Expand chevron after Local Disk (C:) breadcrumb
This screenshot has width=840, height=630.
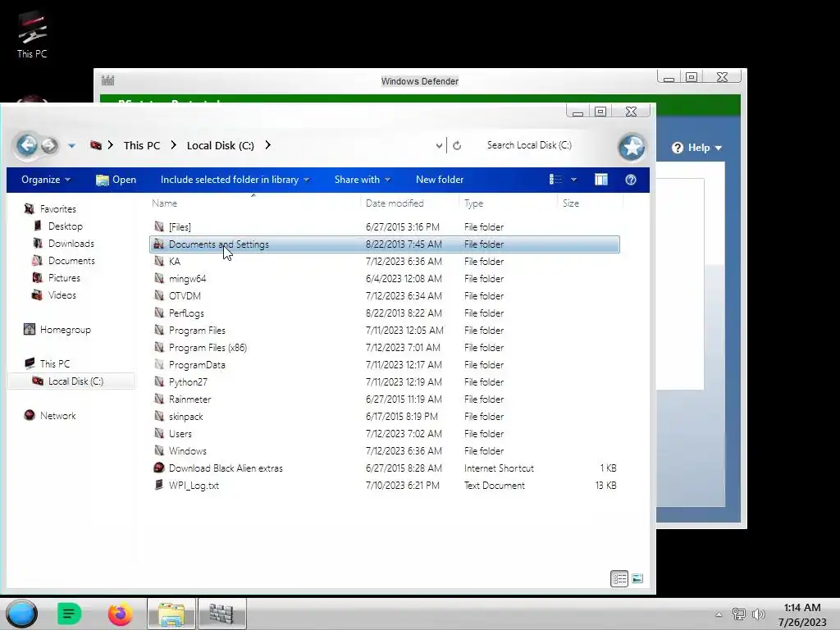click(x=268, y=145)
